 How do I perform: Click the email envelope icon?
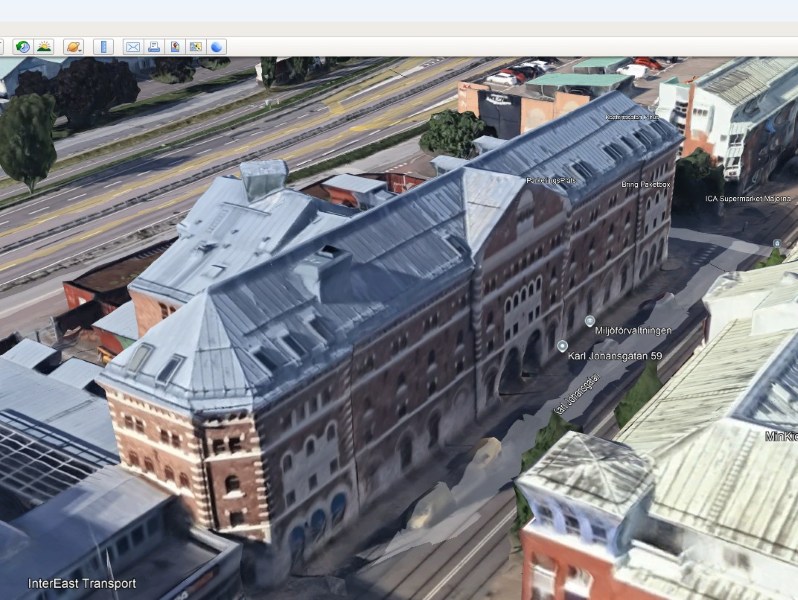[x=132, y=47]
